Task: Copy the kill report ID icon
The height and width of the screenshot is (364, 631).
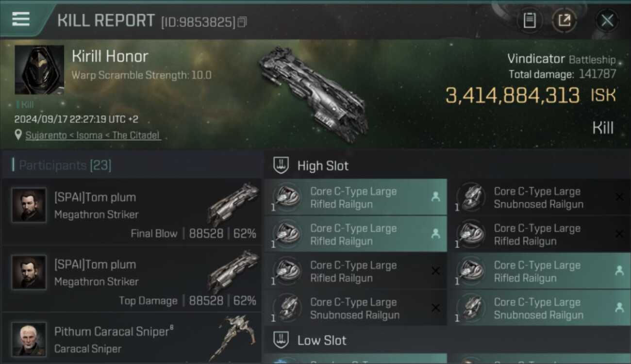Action: (242, 22)
